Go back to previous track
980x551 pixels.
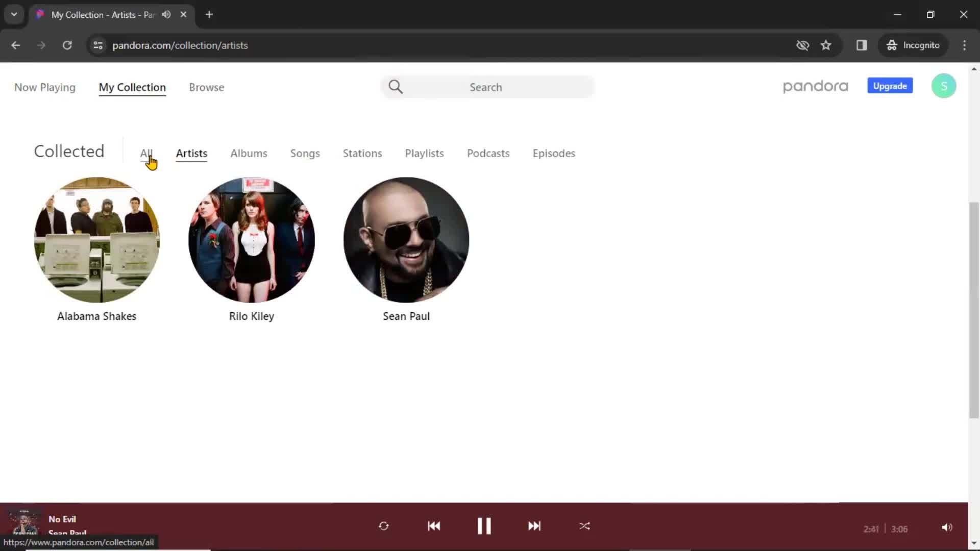coord(434,526)
